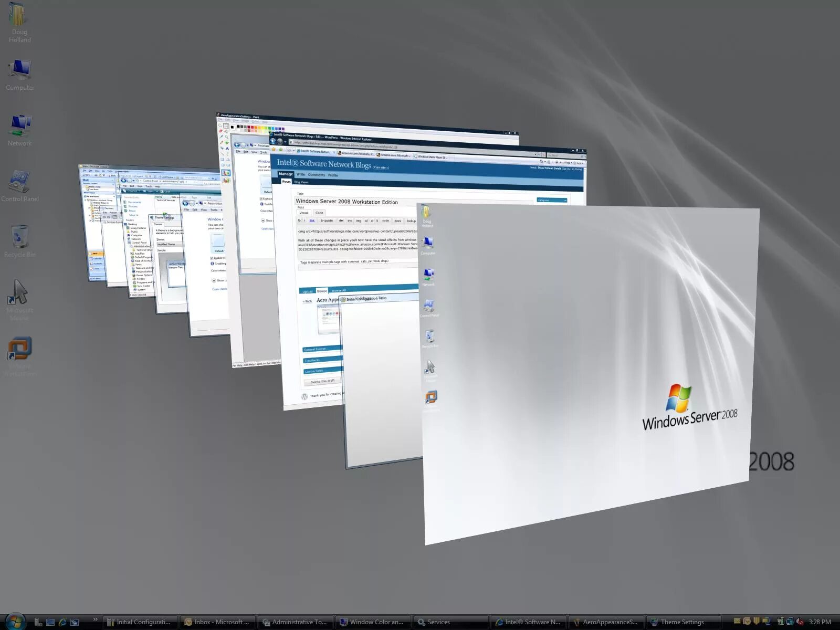Screen dimensions: 840x630
Task: Click the link button in WordPress toolbar
Action: coord(312,220)
